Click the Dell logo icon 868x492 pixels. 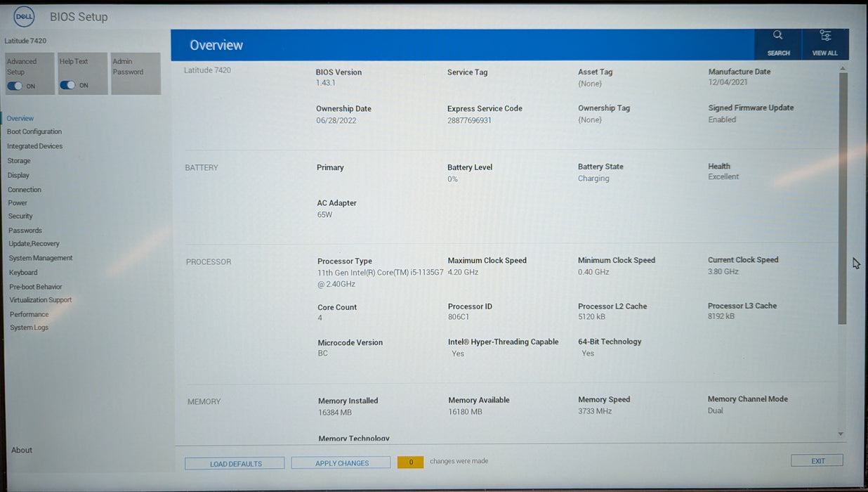(x=25, y=17)
